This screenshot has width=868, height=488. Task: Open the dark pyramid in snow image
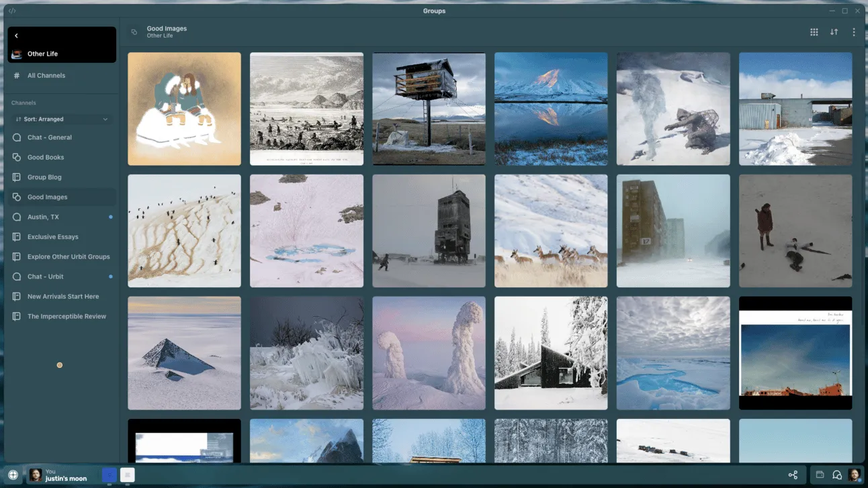pos(184,353)
